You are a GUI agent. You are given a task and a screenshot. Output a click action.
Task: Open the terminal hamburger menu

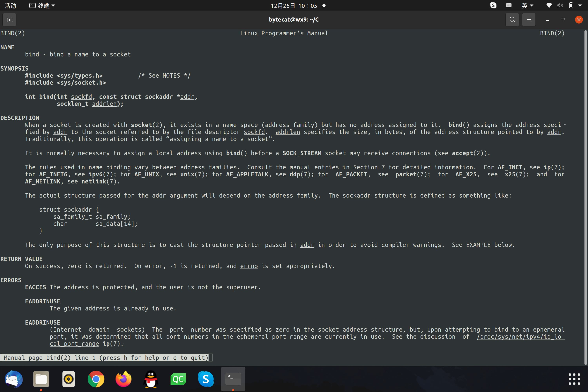pos(528,20)
